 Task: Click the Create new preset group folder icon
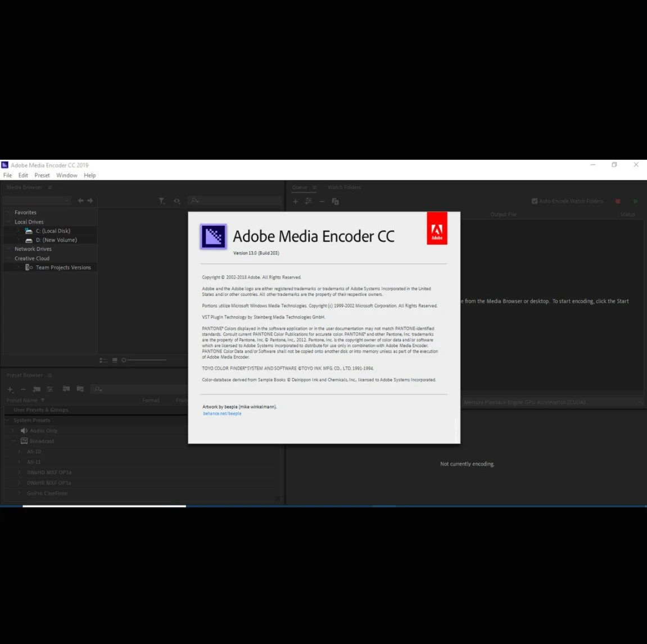[37, 389]
